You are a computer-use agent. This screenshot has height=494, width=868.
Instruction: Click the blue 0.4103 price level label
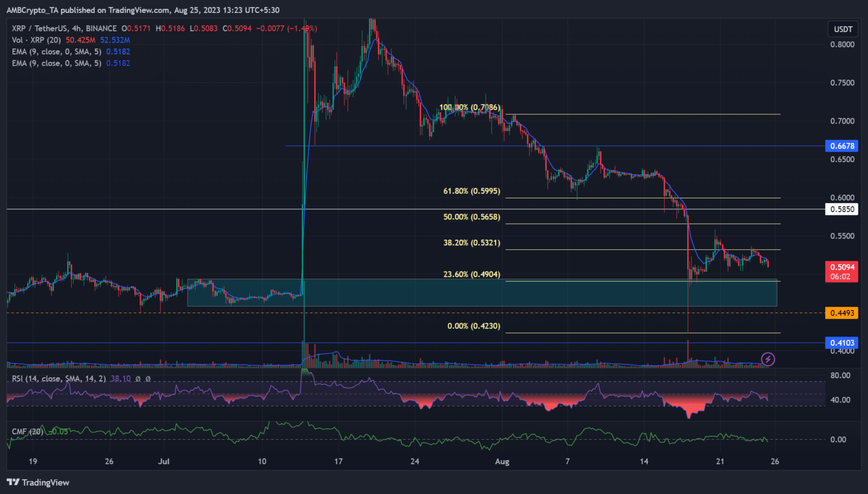click(x=841, y=343)
